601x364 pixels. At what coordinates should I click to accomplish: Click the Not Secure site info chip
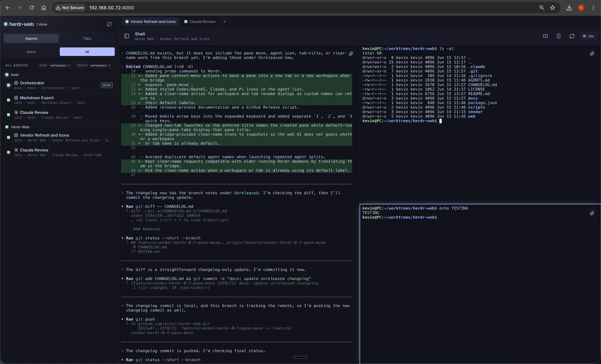(70, 8)
